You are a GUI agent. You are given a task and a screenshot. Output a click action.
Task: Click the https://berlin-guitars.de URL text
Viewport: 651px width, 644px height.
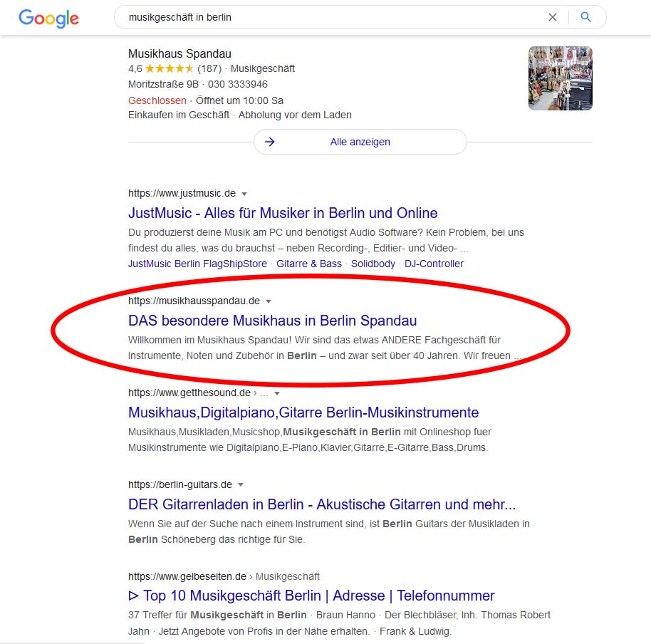tap(179, 484)
